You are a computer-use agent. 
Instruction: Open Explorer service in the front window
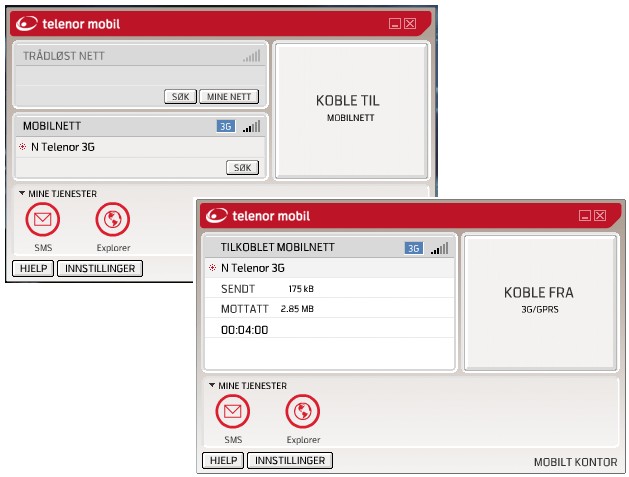pos(302,412)
